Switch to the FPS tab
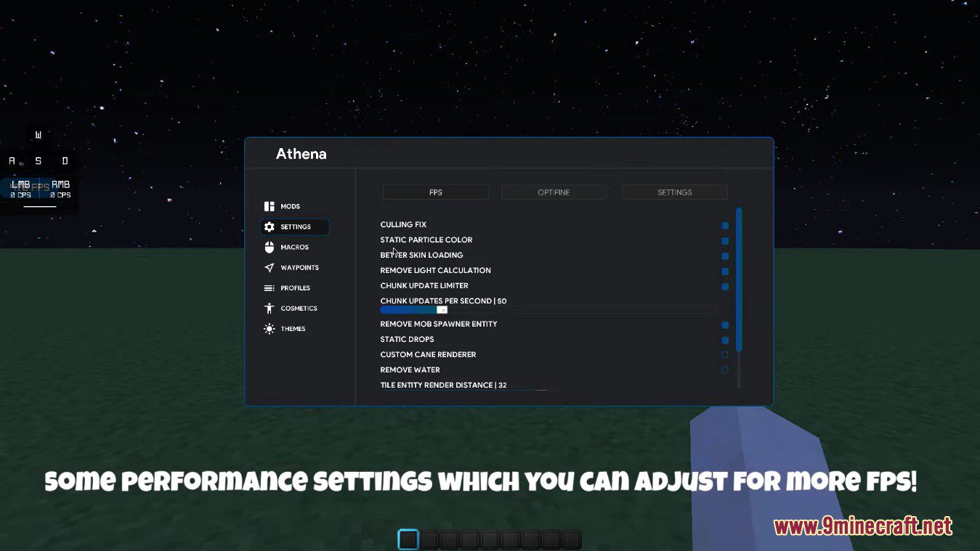This screenshot has height=551, width=980. [436, 192]
